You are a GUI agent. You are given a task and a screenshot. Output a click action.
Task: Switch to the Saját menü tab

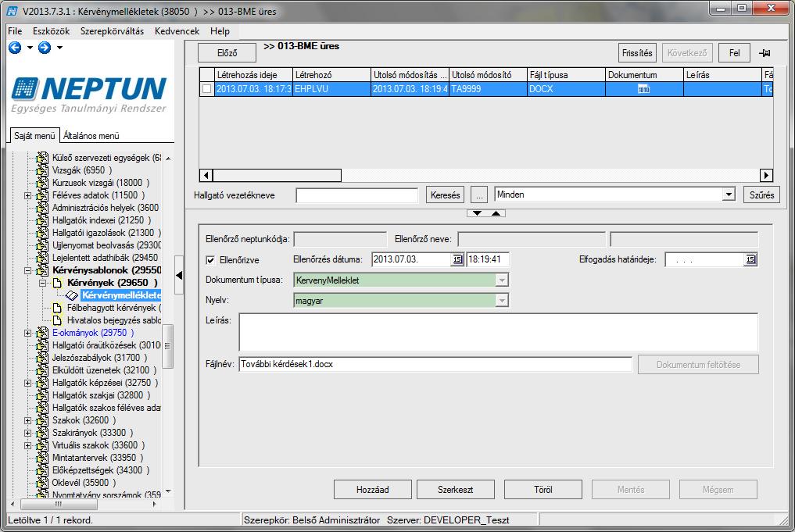click(x=34, y=136)
